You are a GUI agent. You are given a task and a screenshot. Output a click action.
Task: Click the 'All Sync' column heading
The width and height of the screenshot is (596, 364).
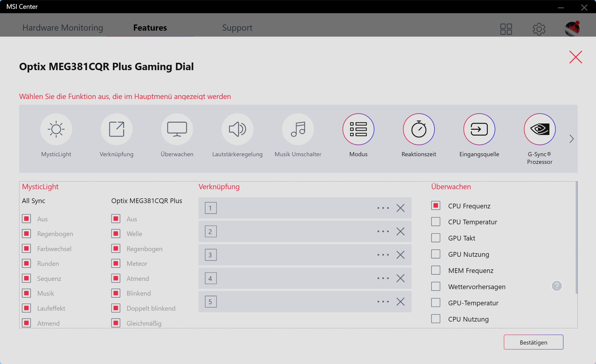tap(34, 201)
